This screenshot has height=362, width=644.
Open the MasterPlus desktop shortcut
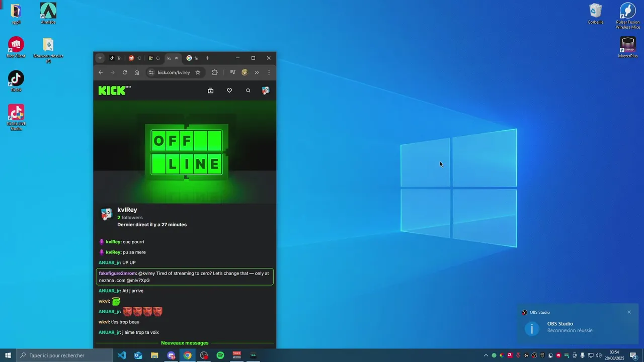pos(628,47)
